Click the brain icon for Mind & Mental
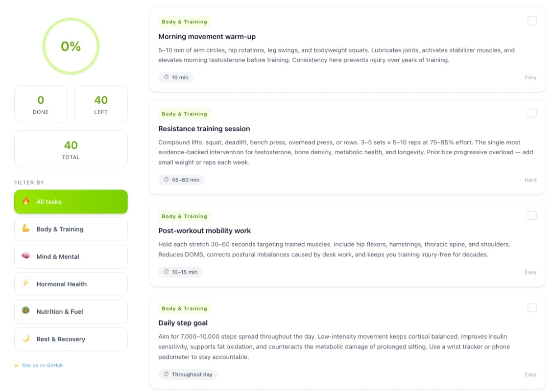The width and height of the screenshot is (553, 392). 26,255
